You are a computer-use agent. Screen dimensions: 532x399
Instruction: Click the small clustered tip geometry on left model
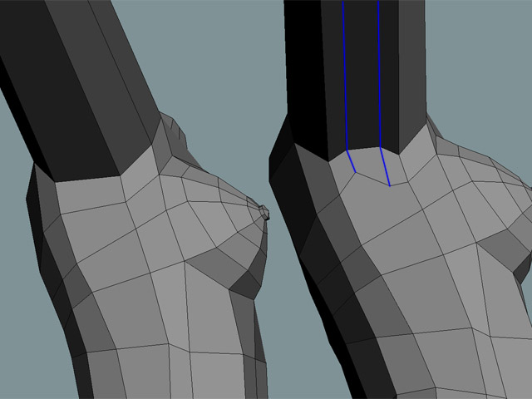click(264, 213)
